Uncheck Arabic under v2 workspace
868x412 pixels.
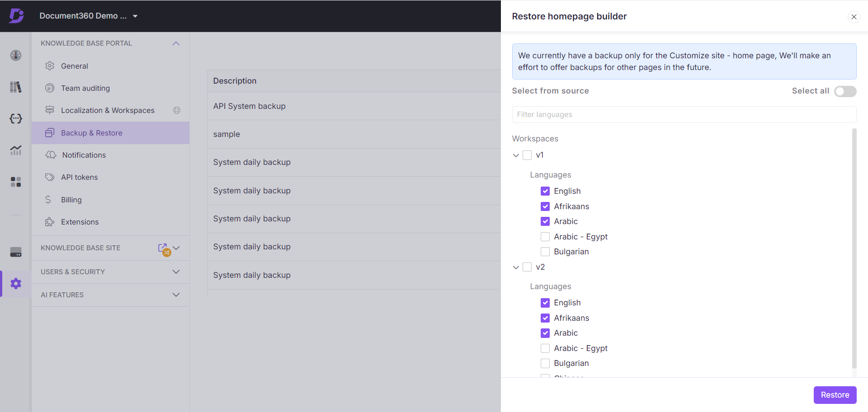[545, 333]
